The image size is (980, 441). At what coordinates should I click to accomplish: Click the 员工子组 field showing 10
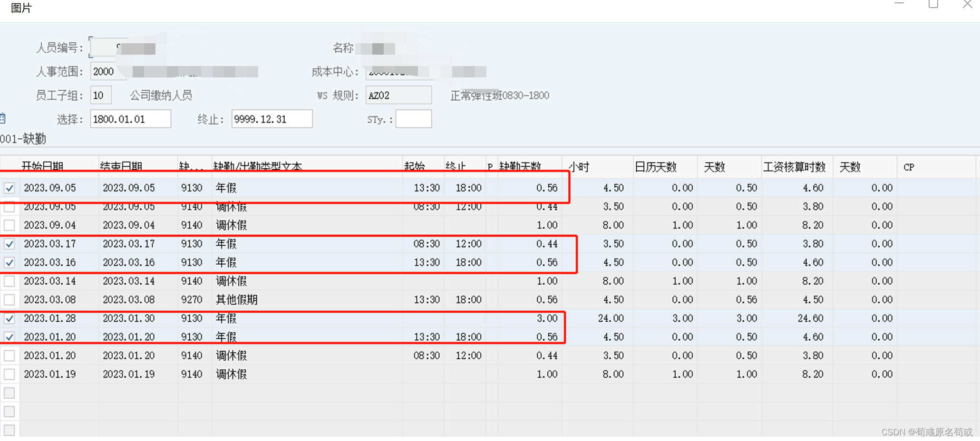pos(100,95)
